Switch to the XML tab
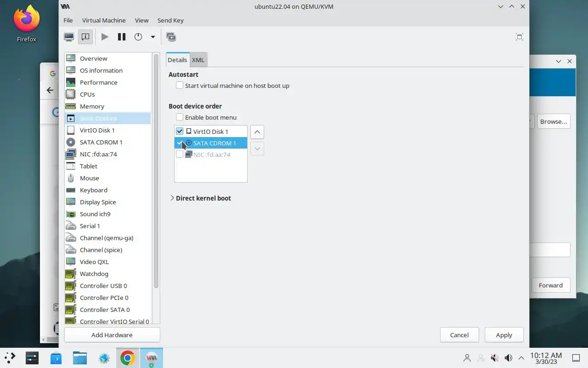Viewport: 588px width, 368px height. point(198,60)
